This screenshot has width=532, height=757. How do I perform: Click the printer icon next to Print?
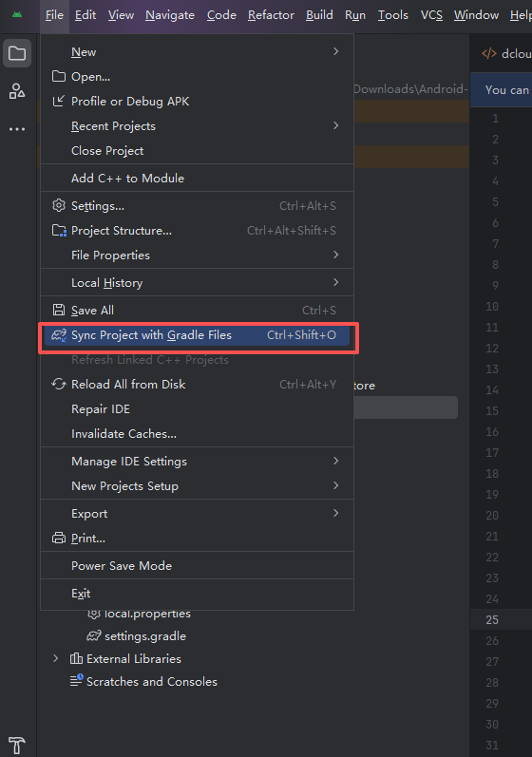(59, 538)
